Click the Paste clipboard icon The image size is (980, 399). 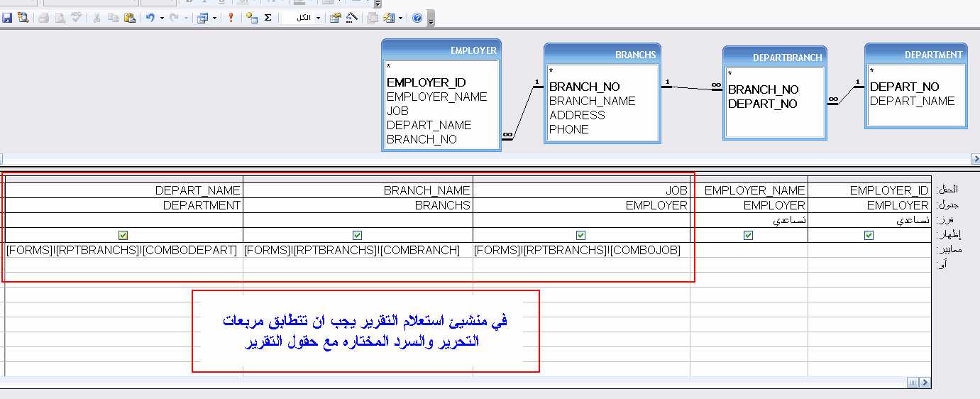pyautogui.click(x=129, y=18)
